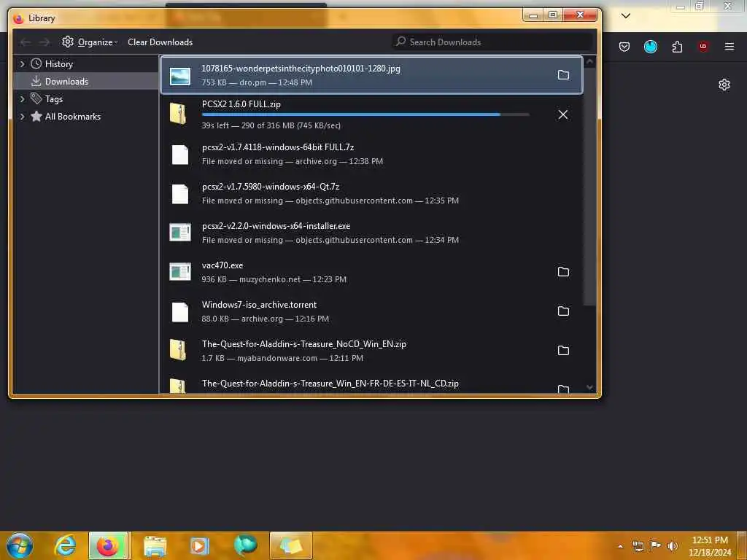Image resolution: width=747 pixels, height=560 pixels.
Task: Select Tags in the sidebar
Action: click(x=54, y=99)
